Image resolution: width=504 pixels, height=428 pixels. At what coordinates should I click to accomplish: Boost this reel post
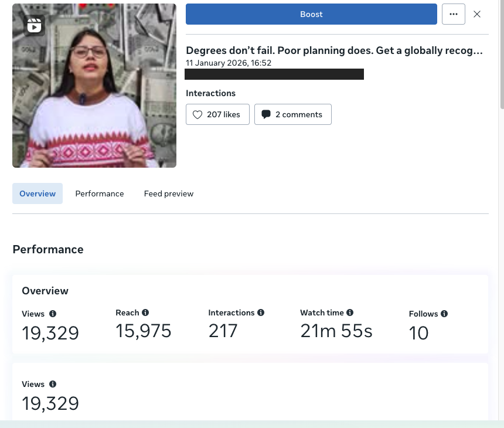[311, 14]
